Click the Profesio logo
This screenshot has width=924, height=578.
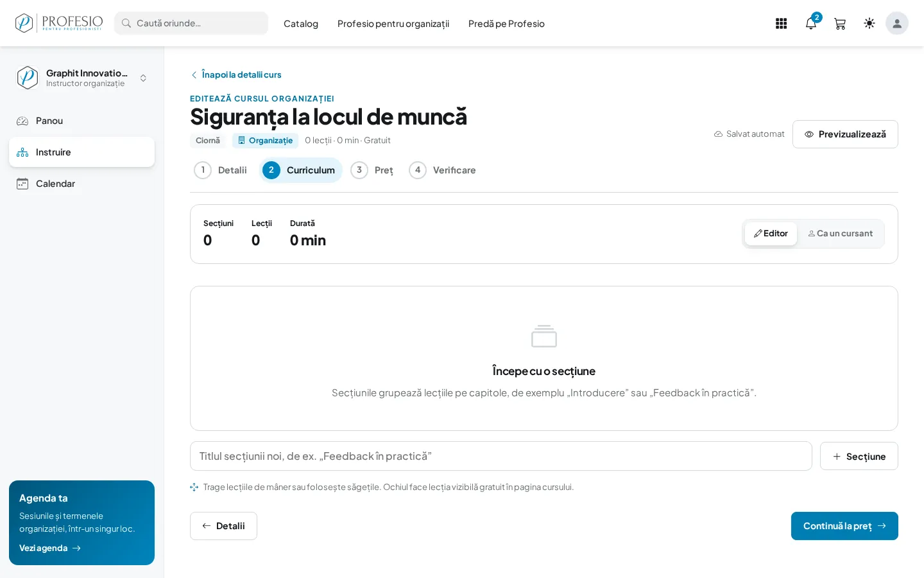pos(59,23)
